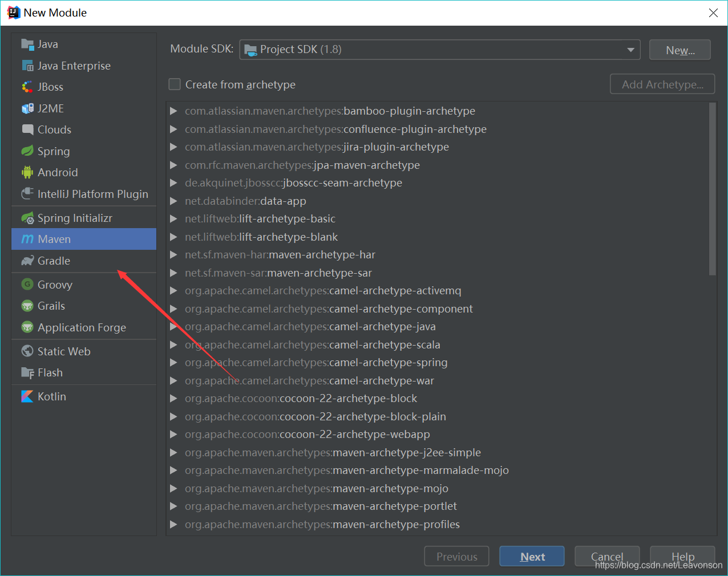Select the Groovy icon
Screen dimensions: 728x576
27,285
